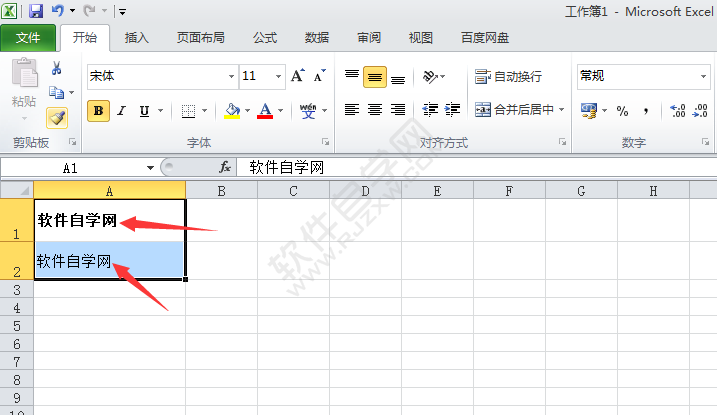Click Increase Font Size icon

pos(298,75)
